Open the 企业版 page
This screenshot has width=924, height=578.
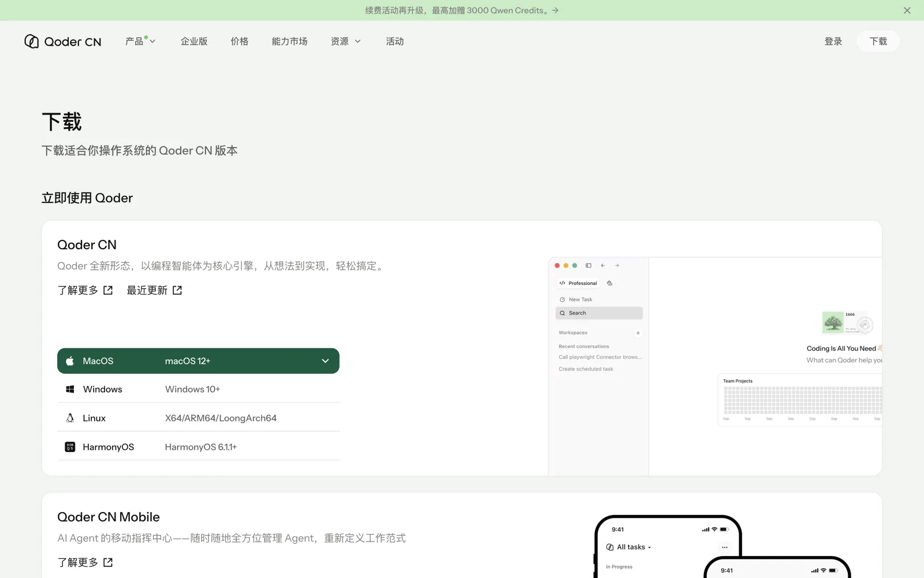click(194, 41)
